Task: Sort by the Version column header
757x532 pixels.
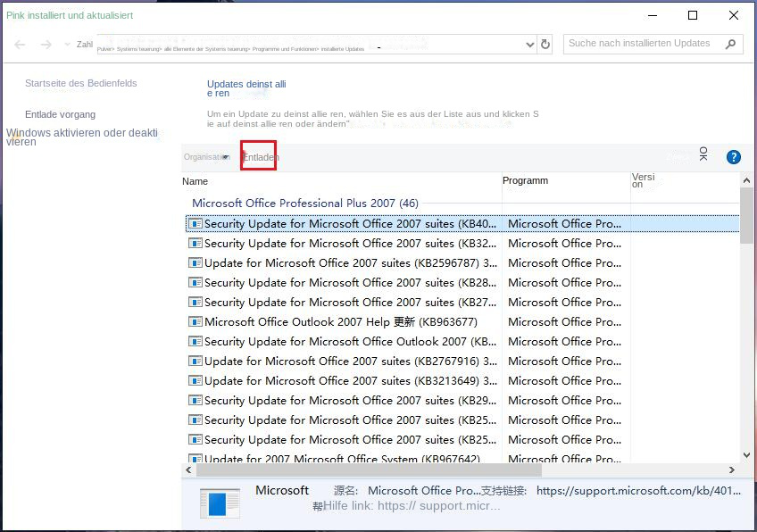Action: pyautogui.click(x=643, y=180)
